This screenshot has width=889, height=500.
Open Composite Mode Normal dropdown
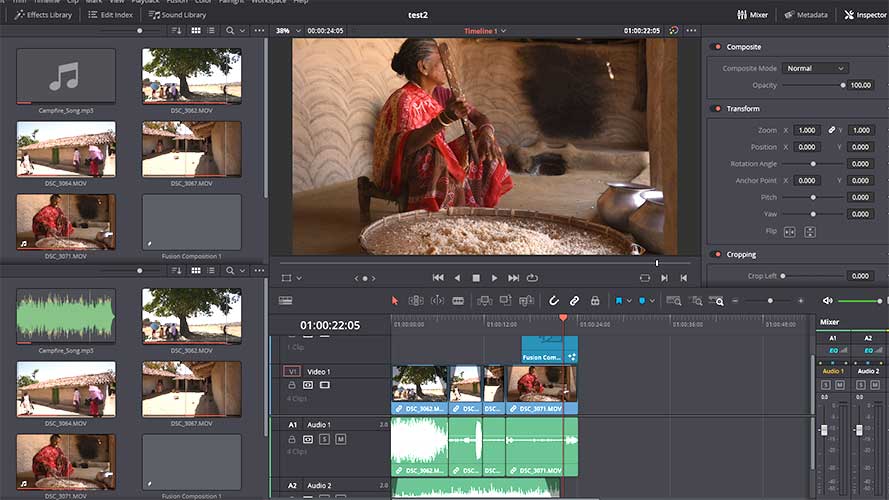pos(815,68)
